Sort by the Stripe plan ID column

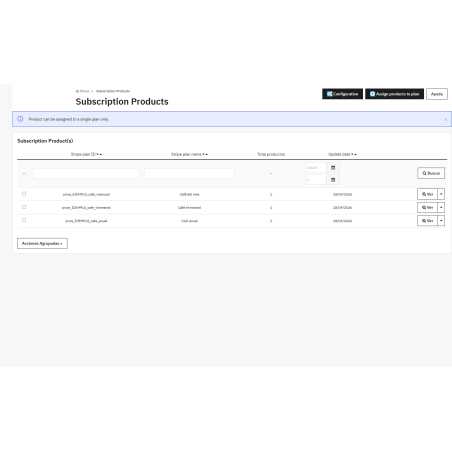(86, 154)
